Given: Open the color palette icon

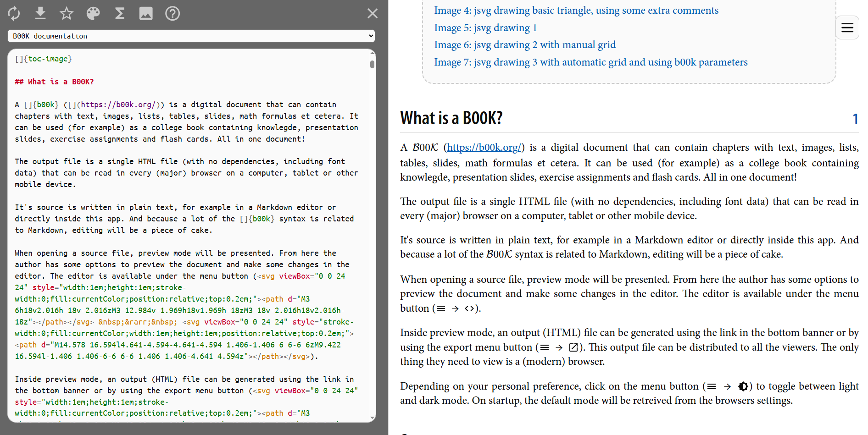Looking at the screenshot, I should point(93,14).
